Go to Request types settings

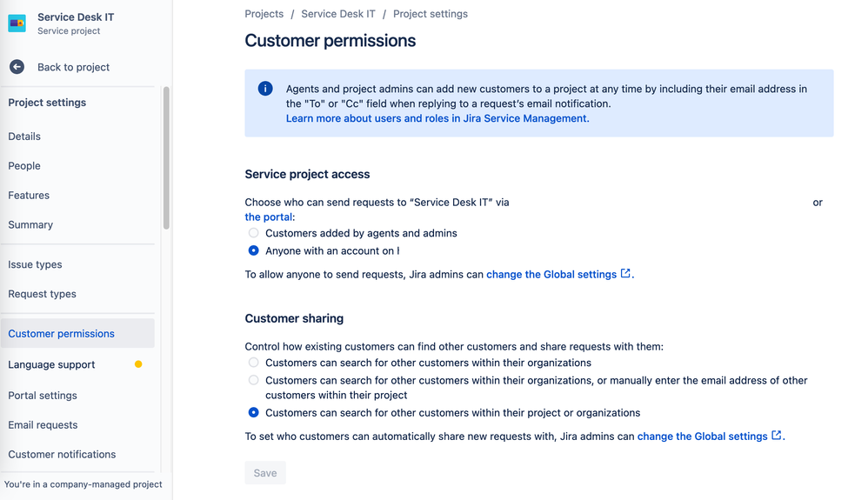(x=42, y=294)
